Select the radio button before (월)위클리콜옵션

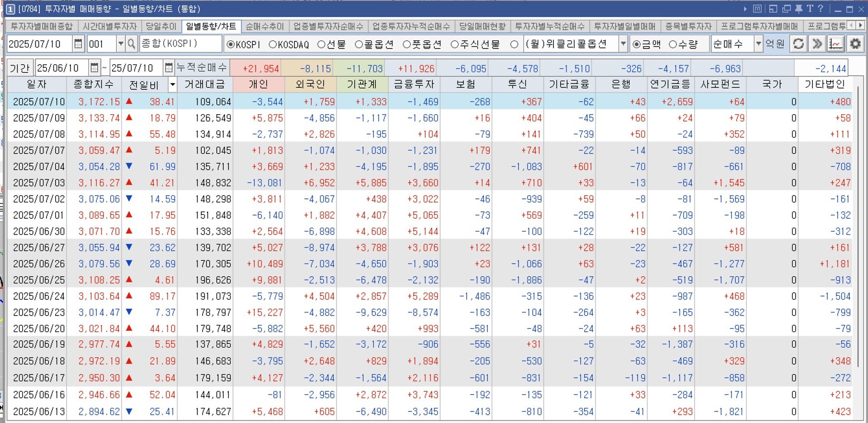click(x=514, y=44)
